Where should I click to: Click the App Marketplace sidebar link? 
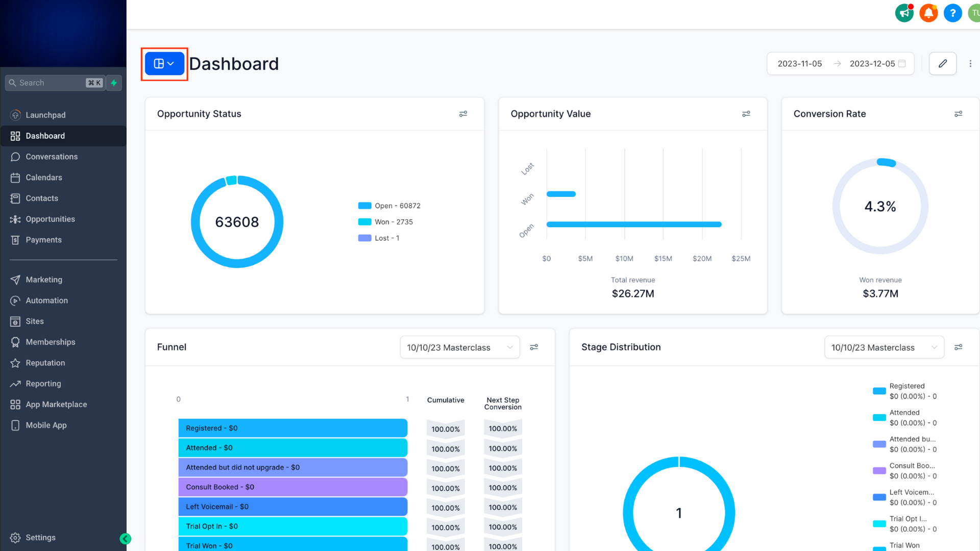tap(56, 405)
